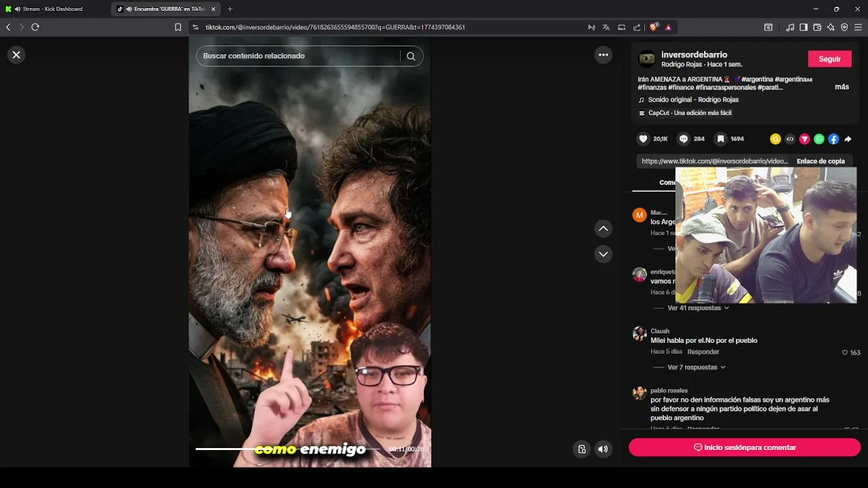Screen dimensions: 868x488
Task: Like Claush's comment heart showing 163
Action: pos(845,352)
